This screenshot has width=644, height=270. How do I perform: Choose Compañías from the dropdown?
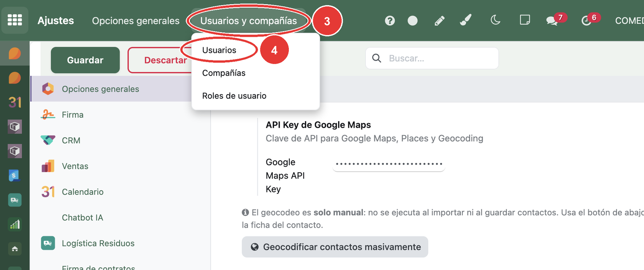tap(224, 73)
